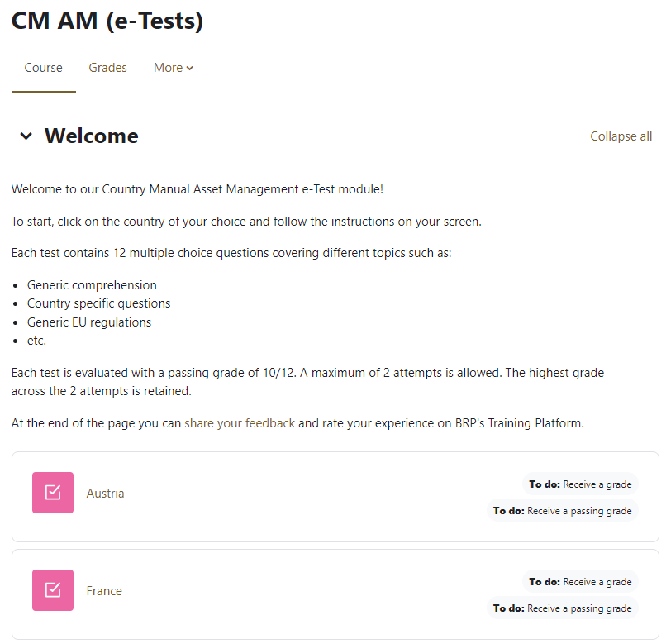
Task: Open the Austria quiz icon
Action: [x=53, y=493]
